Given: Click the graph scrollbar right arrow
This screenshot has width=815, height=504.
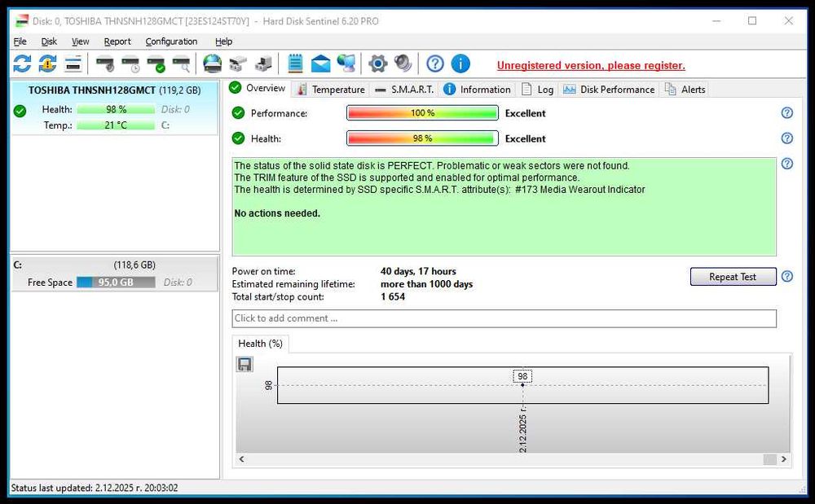Looking at the screenshot, I should [784, 459].
